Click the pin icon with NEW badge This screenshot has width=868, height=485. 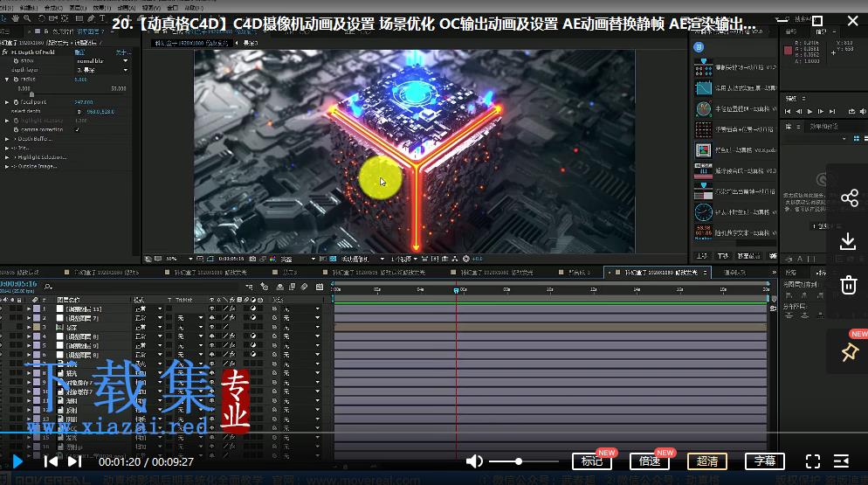click(850, 352)
